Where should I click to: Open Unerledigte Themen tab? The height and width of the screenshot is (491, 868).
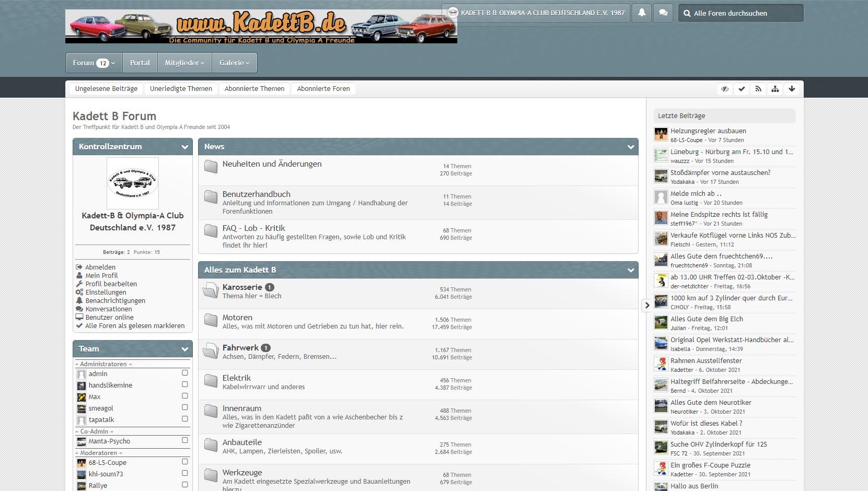[x=181, y=89]
